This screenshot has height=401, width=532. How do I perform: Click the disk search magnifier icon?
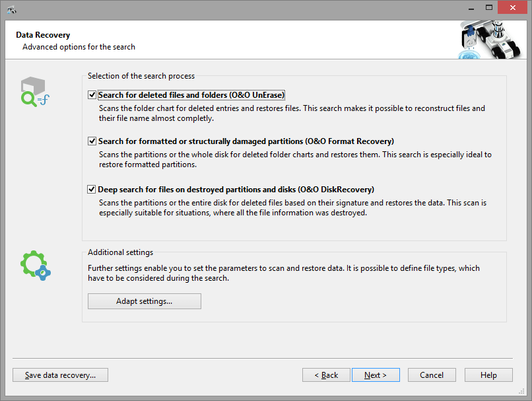pos(35,92)
